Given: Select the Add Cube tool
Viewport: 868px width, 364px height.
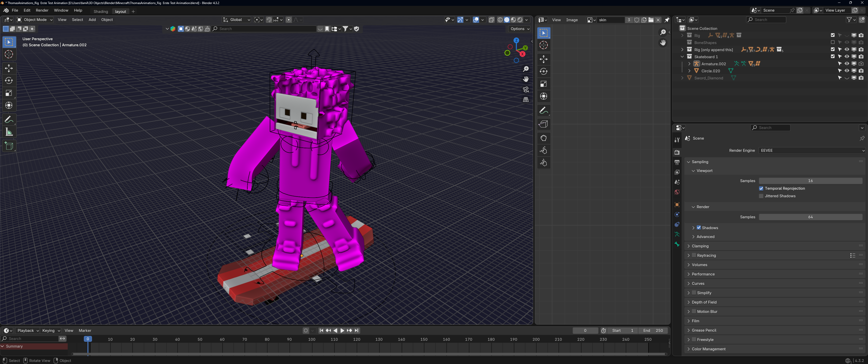Looking at the screenshot, I should click(9, 146).
